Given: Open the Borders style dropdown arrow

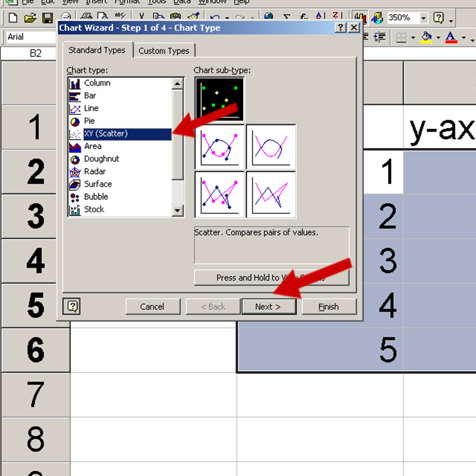Looking at the screenshot, I should pos(413,38).
